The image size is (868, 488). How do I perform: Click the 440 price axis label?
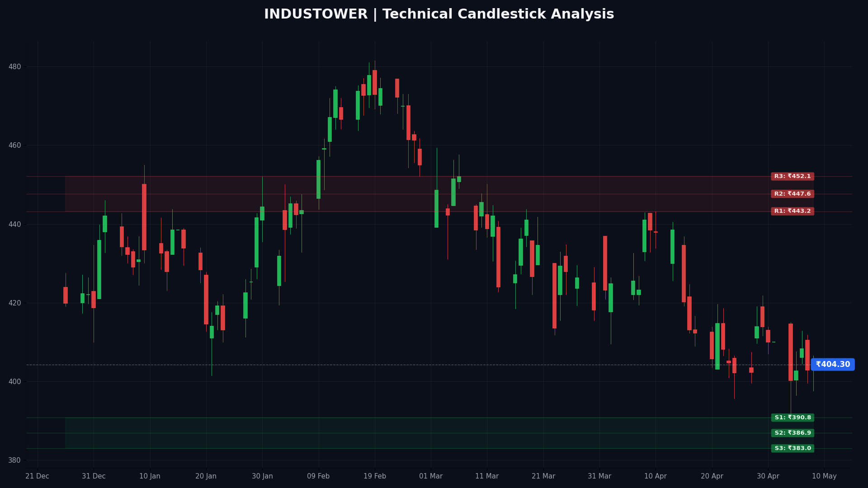pos(15,225)
